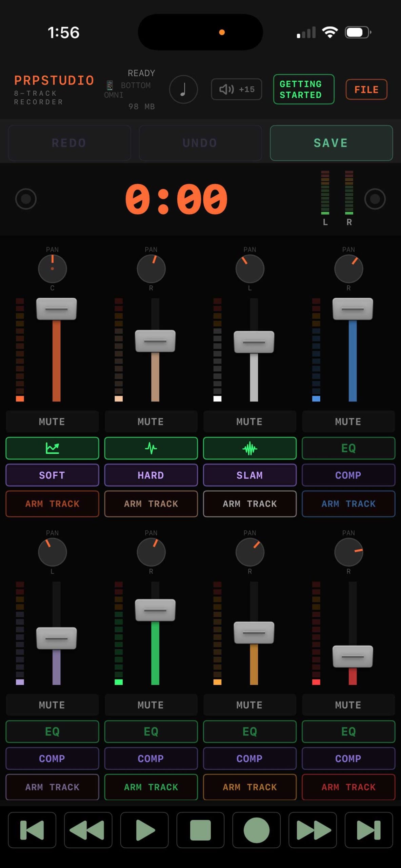The image size is (401, 868).
Task: Open the orange track's EQ curve icon
Action: [x=52, y=448]
